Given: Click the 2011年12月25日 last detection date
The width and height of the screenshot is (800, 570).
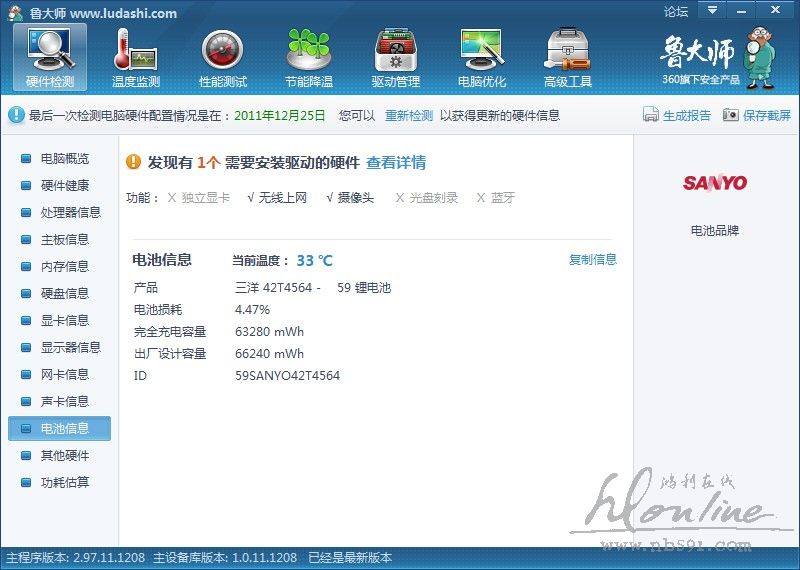Looking at the screenshot, I should tap(280, 115).
